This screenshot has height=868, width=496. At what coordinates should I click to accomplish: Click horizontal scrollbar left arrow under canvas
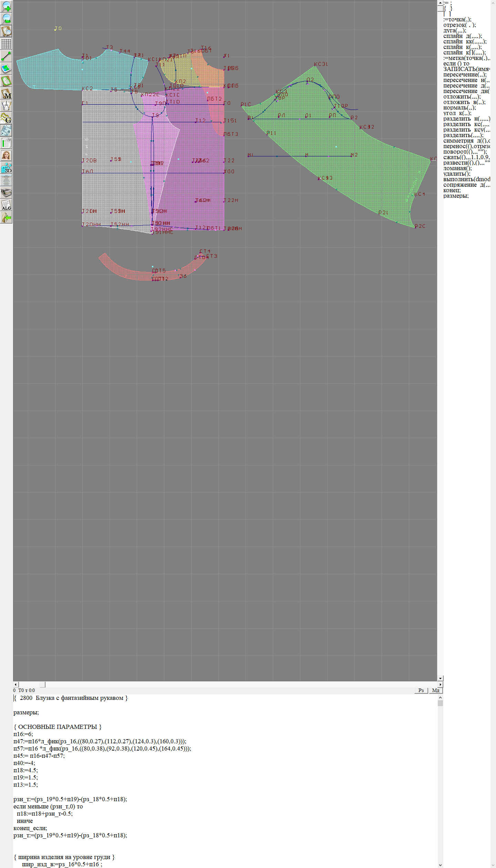coord(15,684)
